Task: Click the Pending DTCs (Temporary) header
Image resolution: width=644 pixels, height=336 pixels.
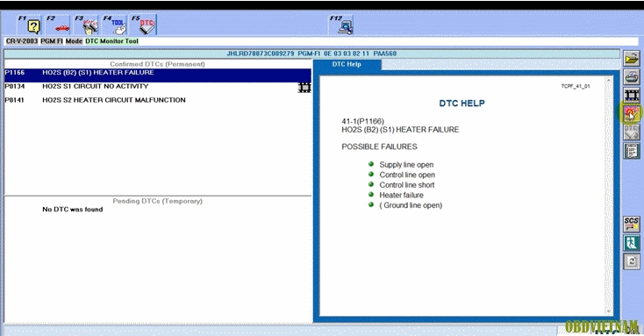Action: pyautogui.click(x=158, y=201)
